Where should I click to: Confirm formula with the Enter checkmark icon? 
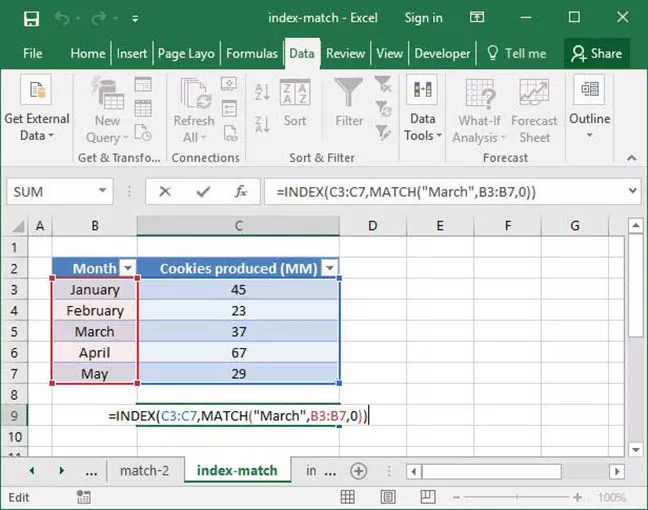(x=203, y=191)
